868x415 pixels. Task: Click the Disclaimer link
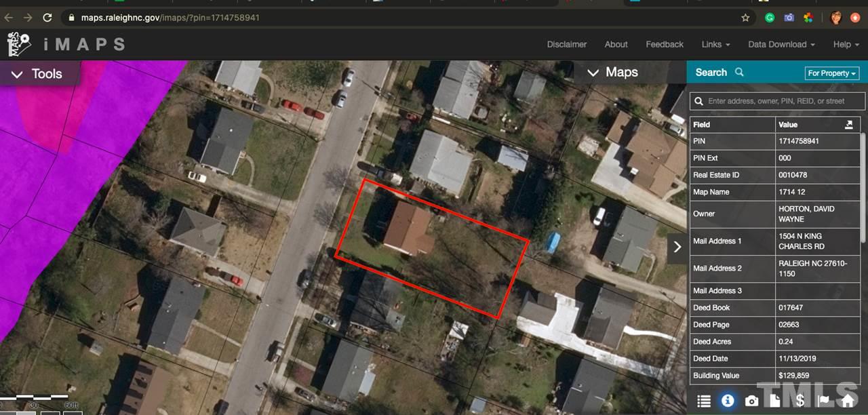(x=567, y=44)
